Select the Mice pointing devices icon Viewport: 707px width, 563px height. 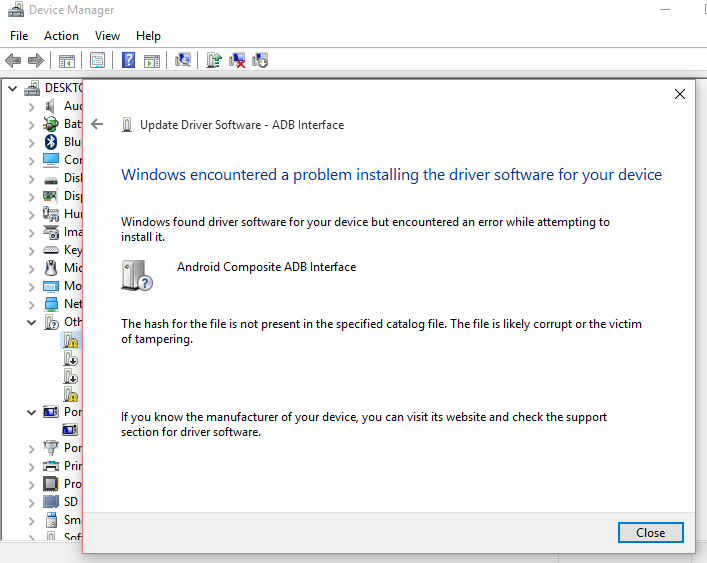[x=51, y=268]
